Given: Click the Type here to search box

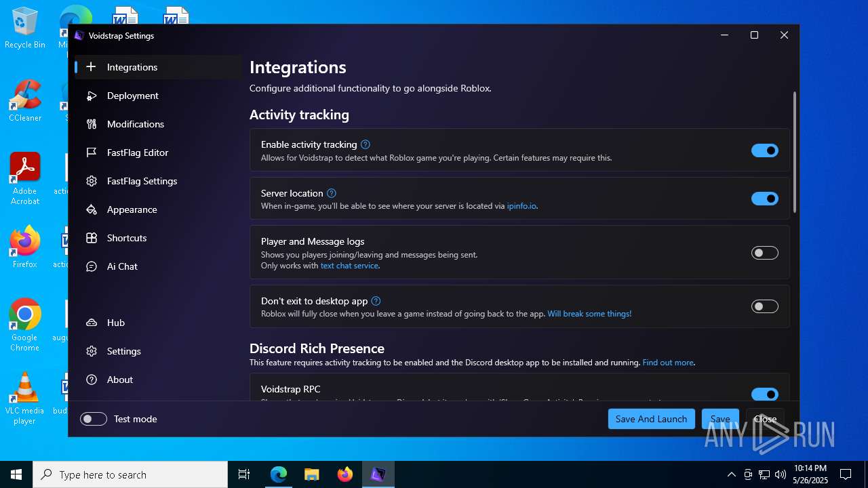Looking at the screenshot, I should coord(130,474).
